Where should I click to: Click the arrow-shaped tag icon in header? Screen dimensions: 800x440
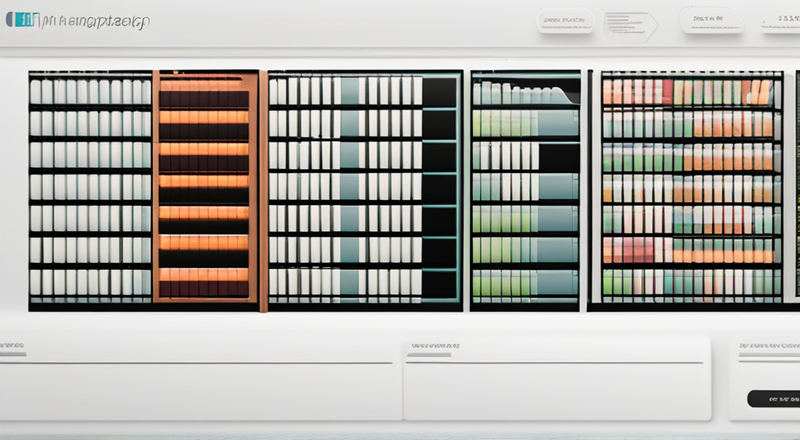click(x=630, y=26)
